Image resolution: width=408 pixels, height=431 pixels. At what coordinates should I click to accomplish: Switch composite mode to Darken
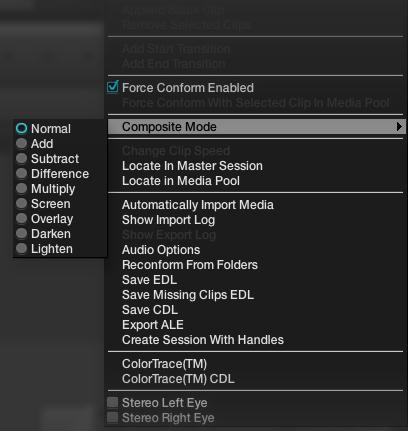coord(21,233)
